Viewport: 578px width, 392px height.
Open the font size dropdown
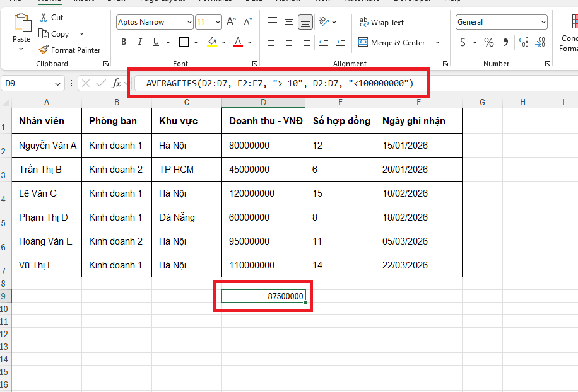click(x=218, y=22)
